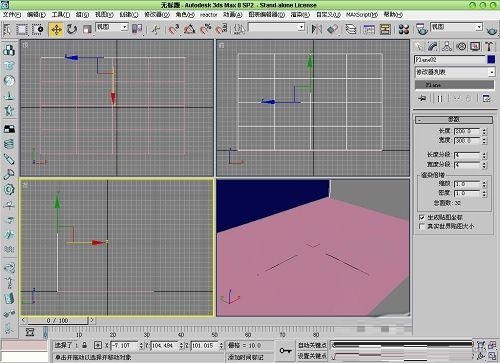
Task: Open the reactor menu
Action: tap(208, 15)
